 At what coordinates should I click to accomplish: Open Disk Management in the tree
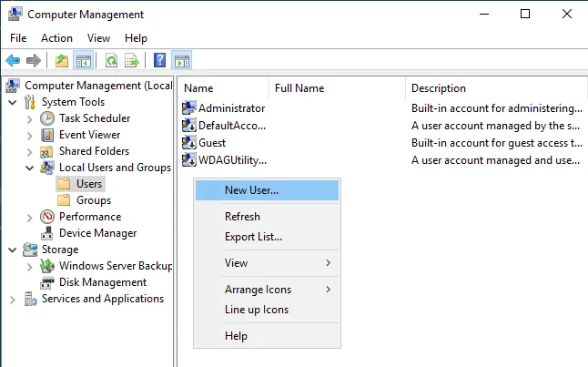(102, 282)
